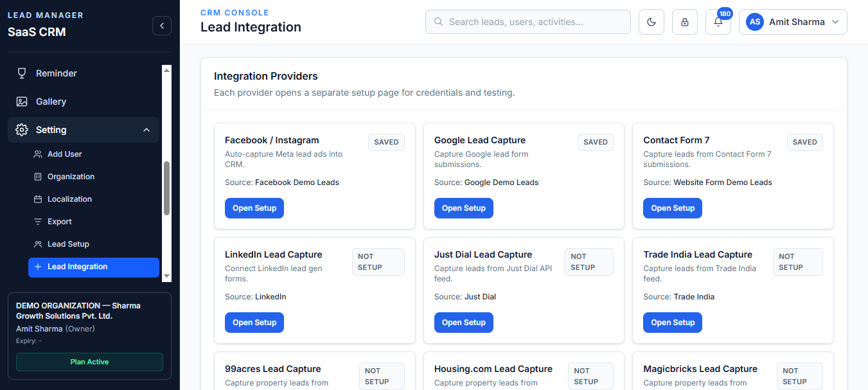Image resolution: width=868 pixels, height=390 pixels.
Task: Click the search leads input field
Action: coord(528,22)
